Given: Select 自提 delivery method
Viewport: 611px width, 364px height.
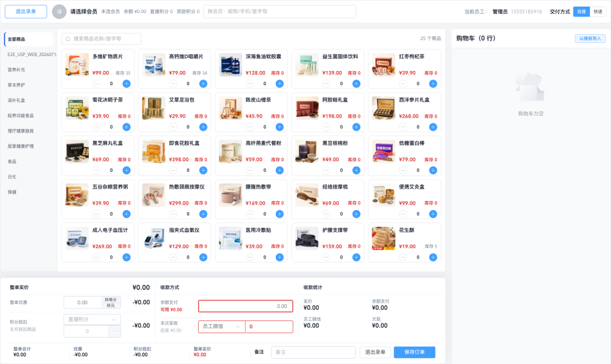Looking at the screenshot, I should tap(581, 12).
